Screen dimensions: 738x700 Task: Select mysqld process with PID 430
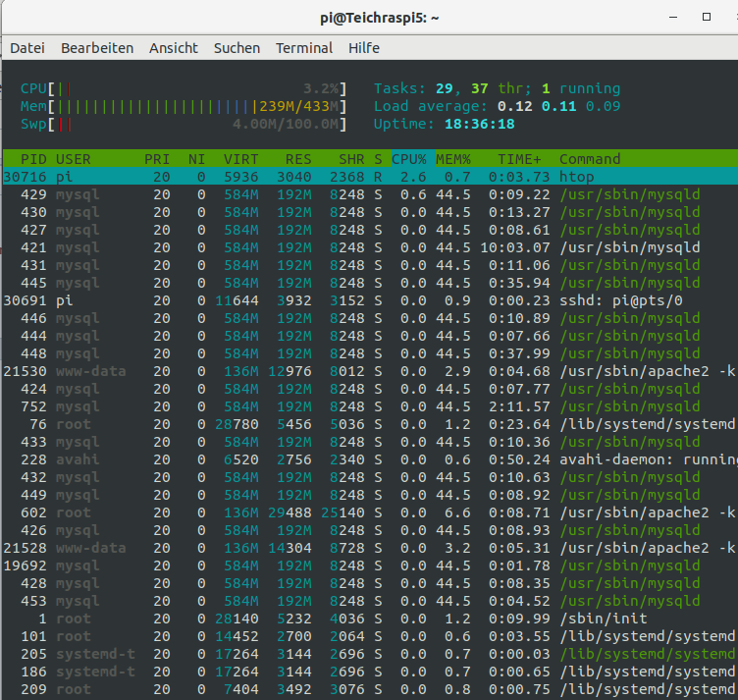370,212
